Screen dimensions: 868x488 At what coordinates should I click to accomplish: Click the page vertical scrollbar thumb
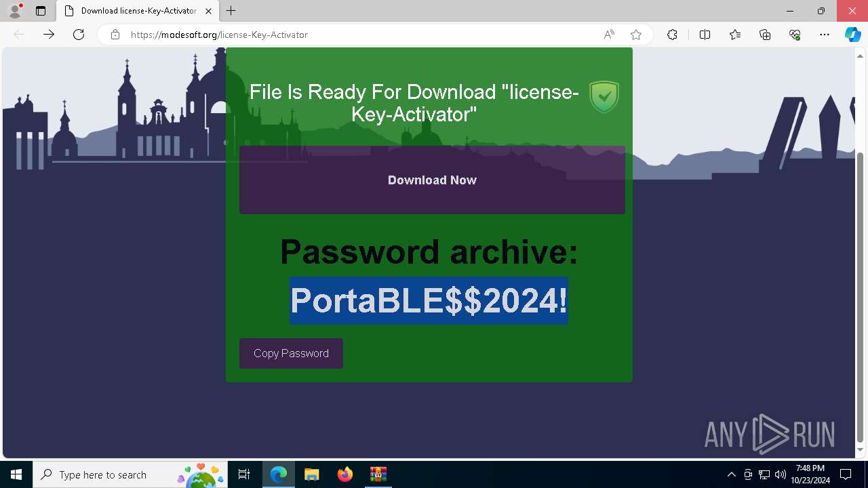click(861, 298)
